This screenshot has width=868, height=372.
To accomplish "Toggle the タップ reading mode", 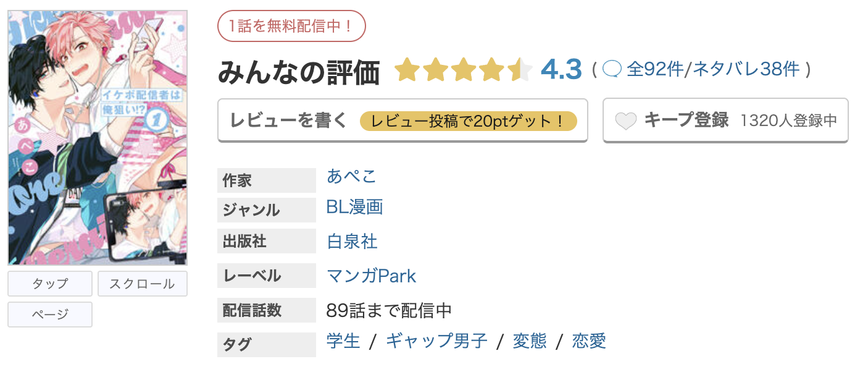I will tap(49, 284).
